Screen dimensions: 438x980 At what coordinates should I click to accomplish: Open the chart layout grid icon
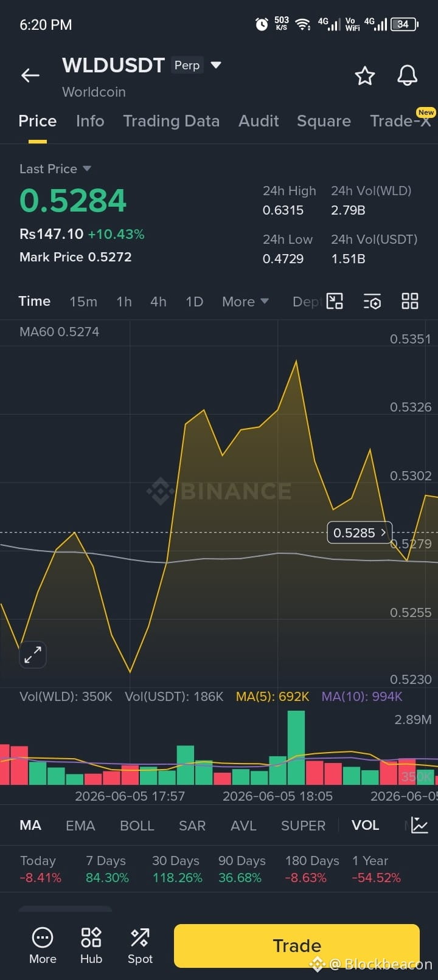click(410, 301)
